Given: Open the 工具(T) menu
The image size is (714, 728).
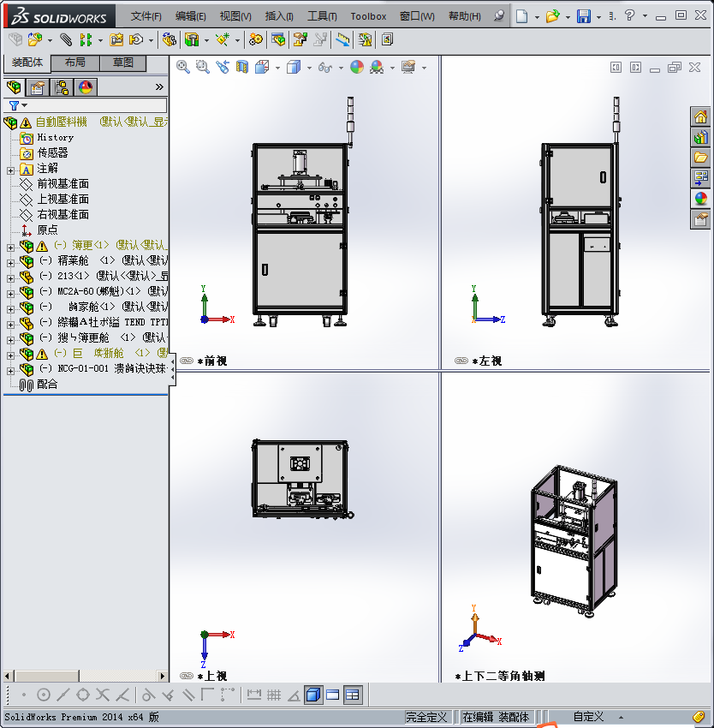Looking at the screenshot, I should tap(322, 16).
